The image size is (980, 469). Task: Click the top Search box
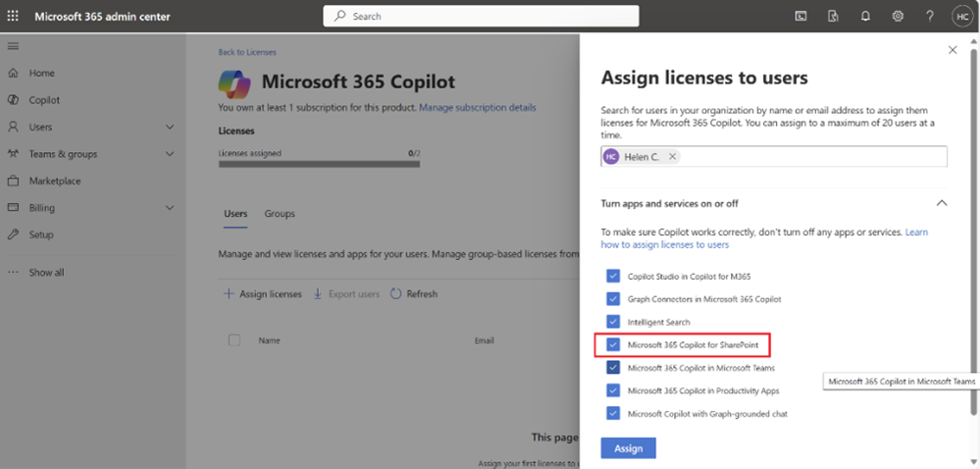(x=481, y=17)
